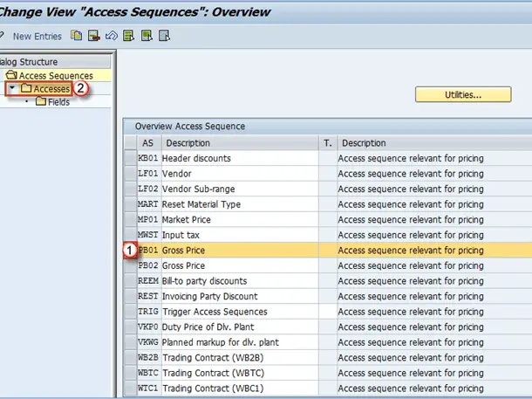
Task: Toggle row selector for WBTC Trading Contract
Action: 130,373
